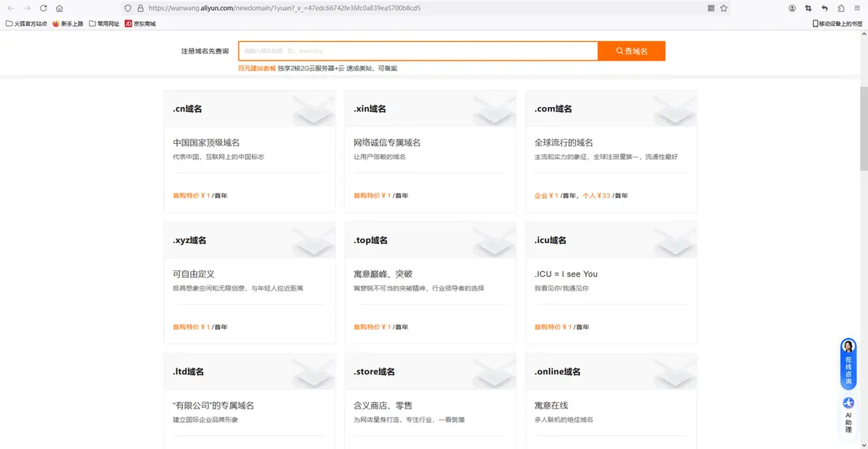Image resolution: width=868 pixels, height=449 pixels.
Task: Open the browser account icon
Action: 792,8
